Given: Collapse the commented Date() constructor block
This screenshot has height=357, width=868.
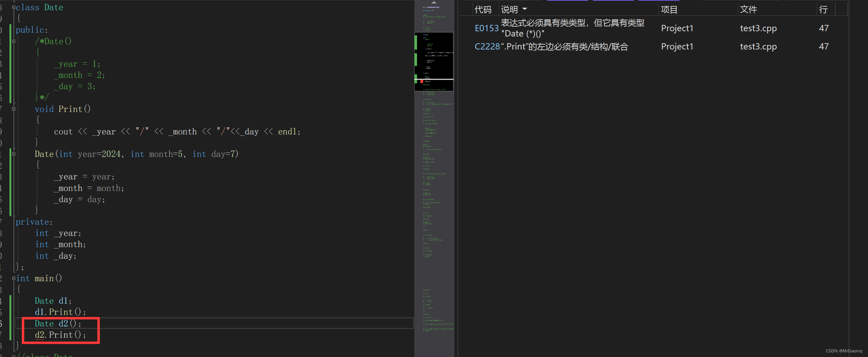Looking at the screenshot, I should 14,41.
